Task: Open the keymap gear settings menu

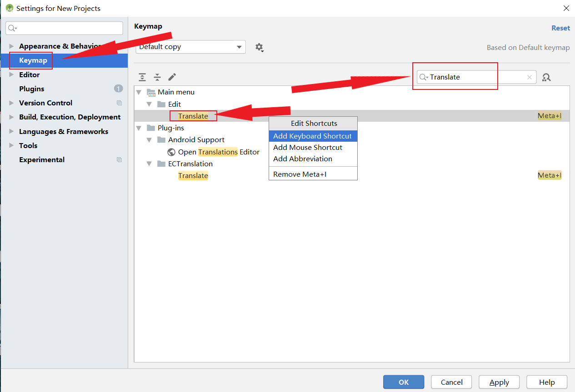Action: coord(260,47)
